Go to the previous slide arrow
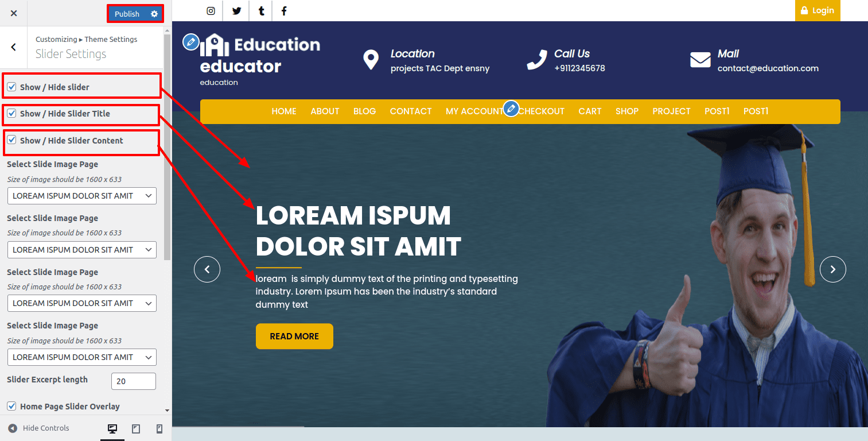The width and height of the screenshot is (868, 441). (207, 269)
